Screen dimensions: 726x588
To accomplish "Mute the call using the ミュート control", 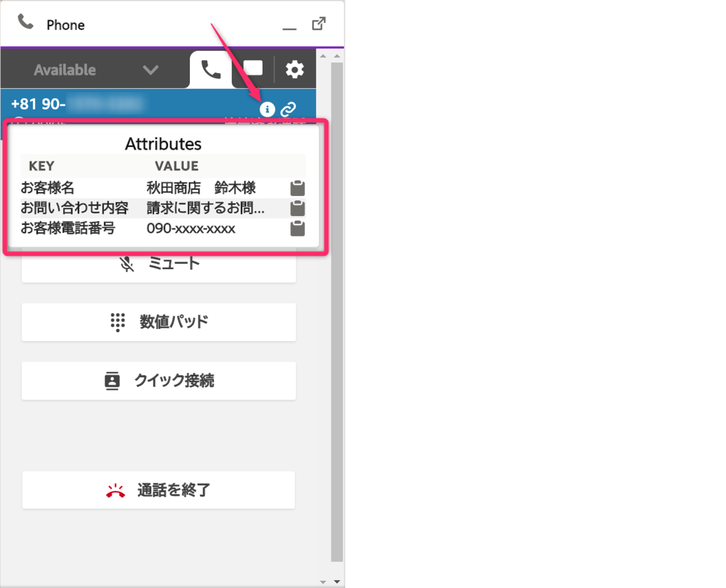I will pyautogui.click(x=159, y=263).
